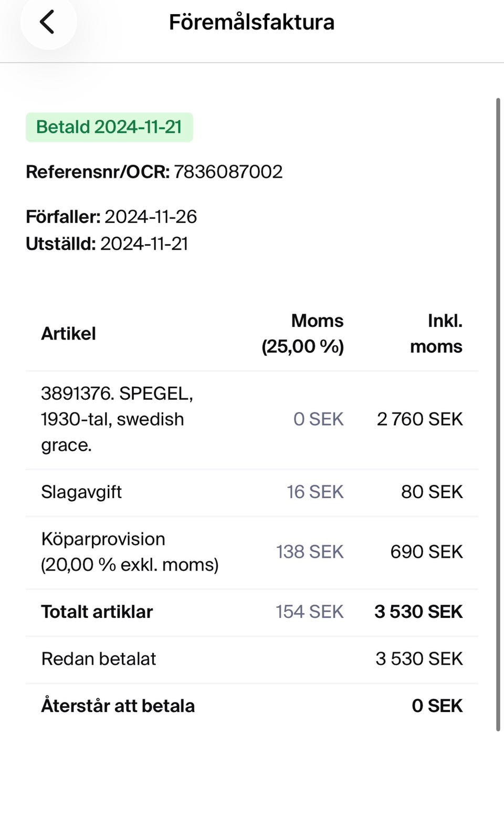Click the Totalt artiklar 3 530 SEK total
The image size is (504, 837).
[x=418, y=612]
